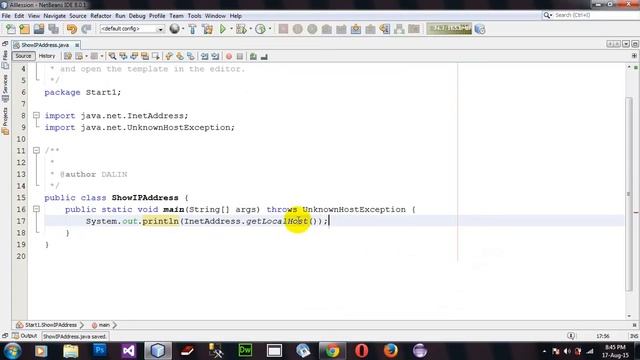Click the Open Project toolbar icon

click(x=39, y=29)
